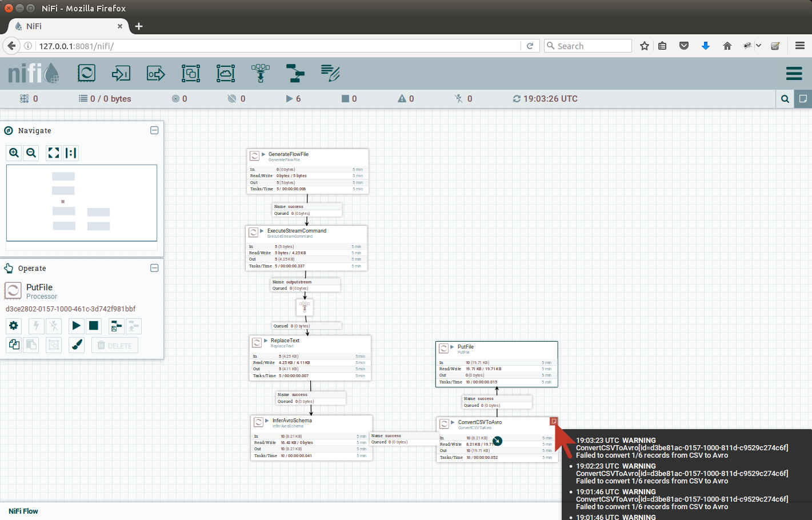The image size is (812, 520).
Task: Collapse the Navigate panel
Action: (154, 130)
